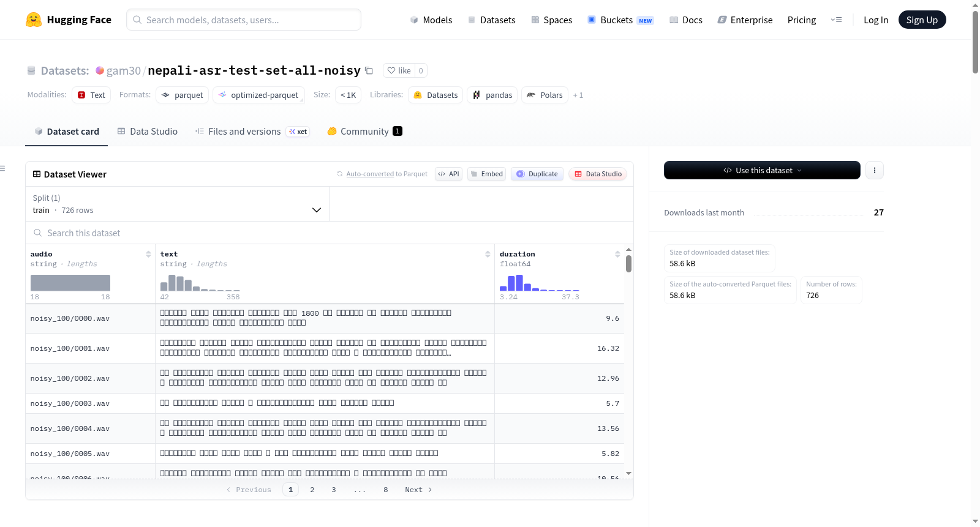Switch to the Data Studio tab
980x527 pixels.
point(148,131)
